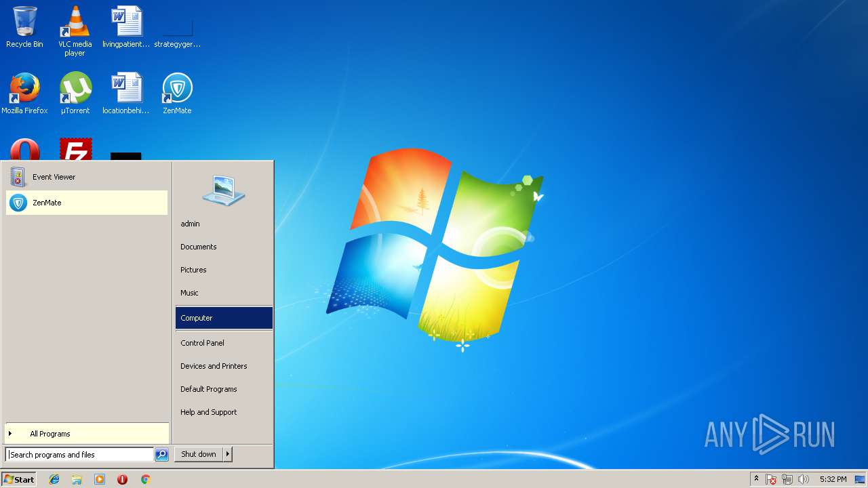Open Computer from the Start menu

coord(224,318)
